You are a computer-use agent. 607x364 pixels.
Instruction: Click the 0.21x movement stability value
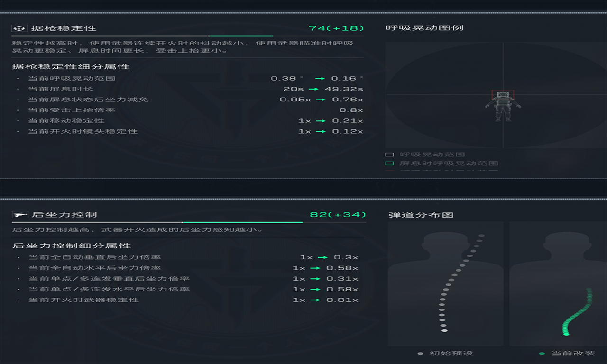click(347, 121)
